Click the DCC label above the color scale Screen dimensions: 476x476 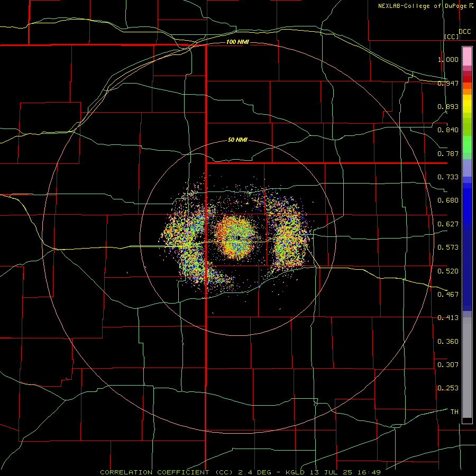pos(464,32)
